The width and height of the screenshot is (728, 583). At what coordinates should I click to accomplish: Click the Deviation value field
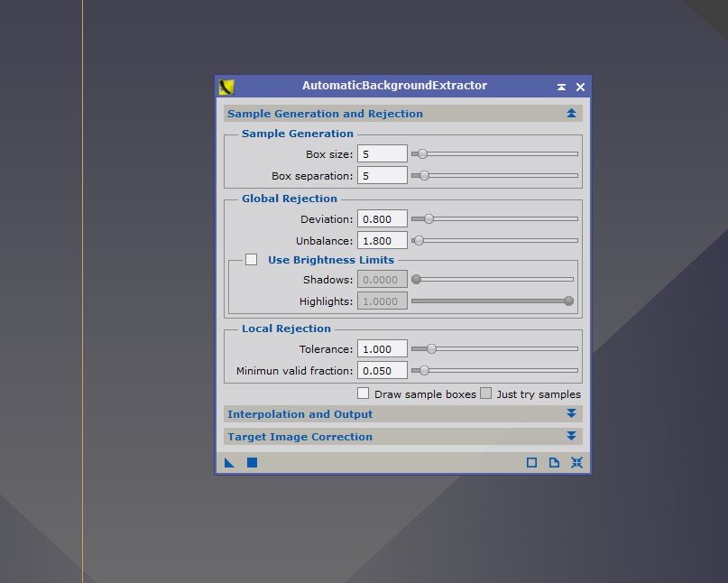coord(382,218)
